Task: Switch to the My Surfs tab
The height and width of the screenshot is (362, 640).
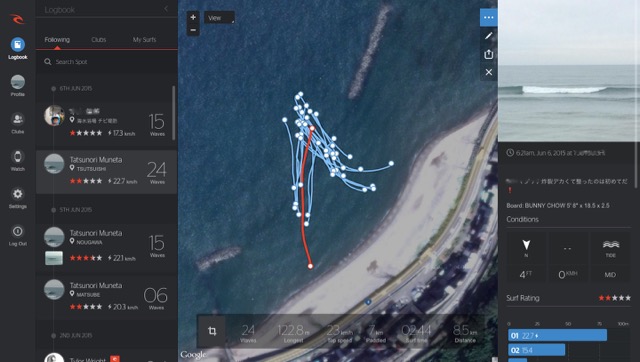Action: point(144,40)
